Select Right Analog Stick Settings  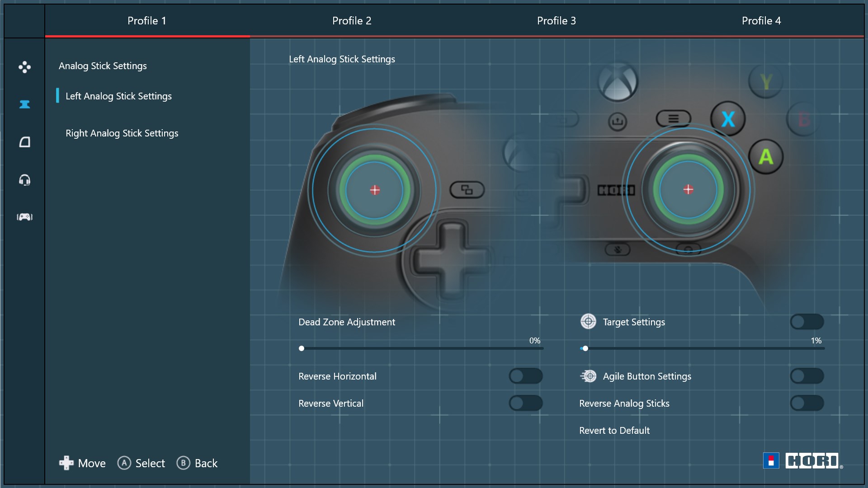pos(122,133)
